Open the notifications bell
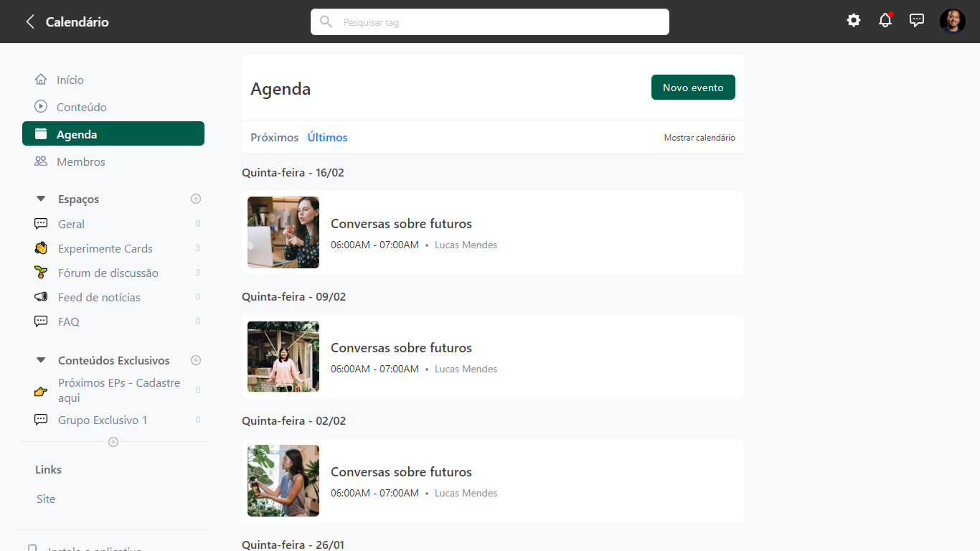Image resolution: width=980 pixels, height=551 pixels. (x=885, y=20)
